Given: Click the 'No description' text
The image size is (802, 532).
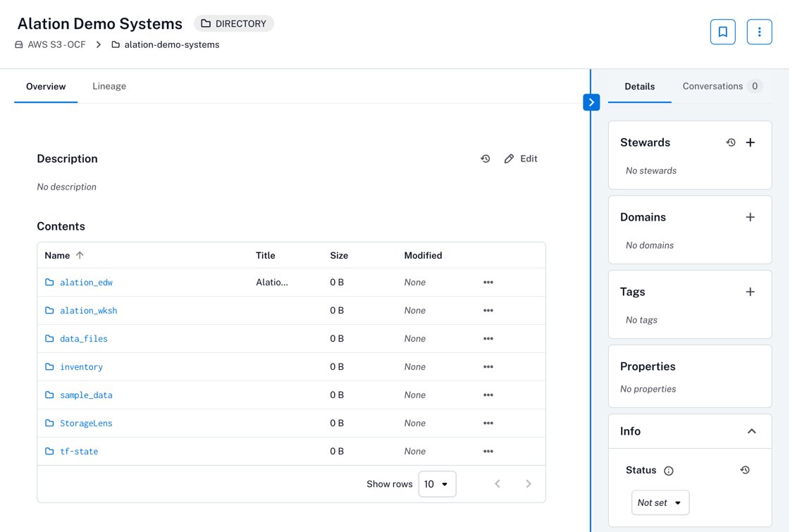Looking at the screenshot, I should 66,187.
